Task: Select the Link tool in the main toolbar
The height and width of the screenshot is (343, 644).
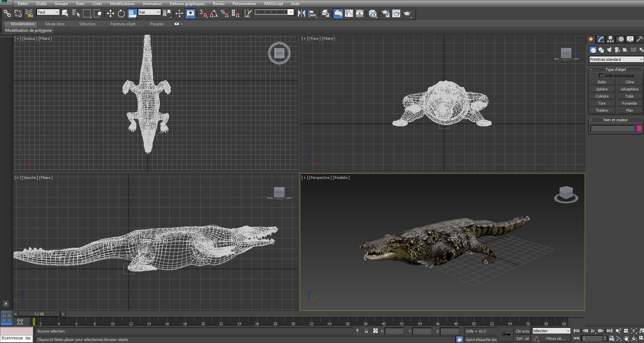Action: [x=7, y=14]
